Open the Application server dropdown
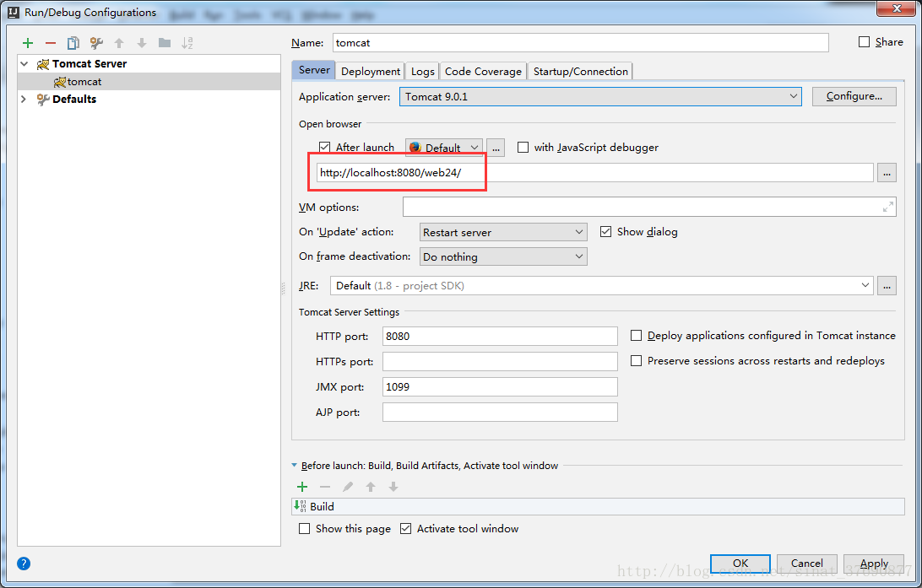The height and width of the screenshot is (588, 922). 599,96
